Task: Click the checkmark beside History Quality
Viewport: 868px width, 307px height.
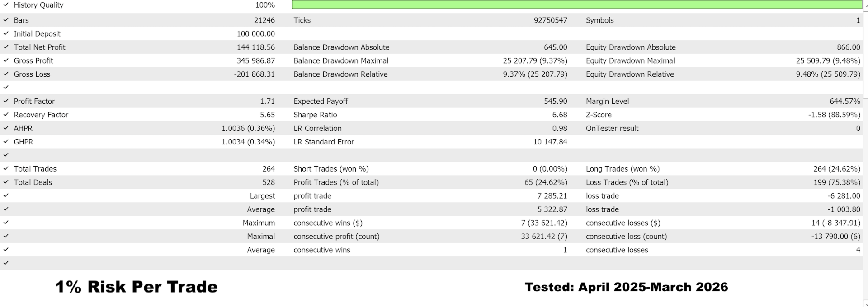Action: tap(6, 5)
